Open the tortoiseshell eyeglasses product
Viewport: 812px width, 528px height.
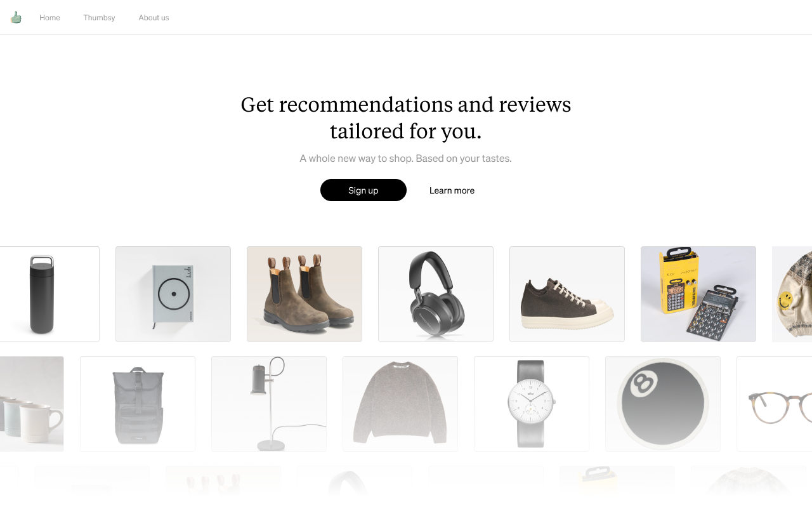click(x=774, y=404)
